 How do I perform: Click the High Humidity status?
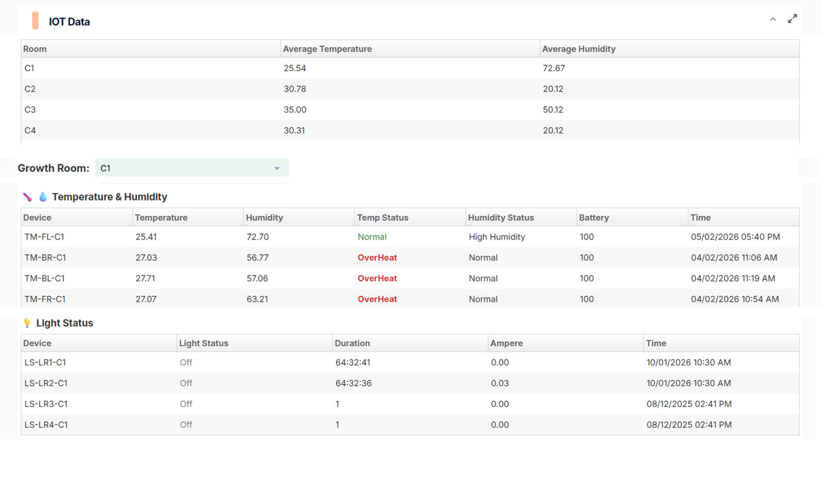tap(497, 237)
